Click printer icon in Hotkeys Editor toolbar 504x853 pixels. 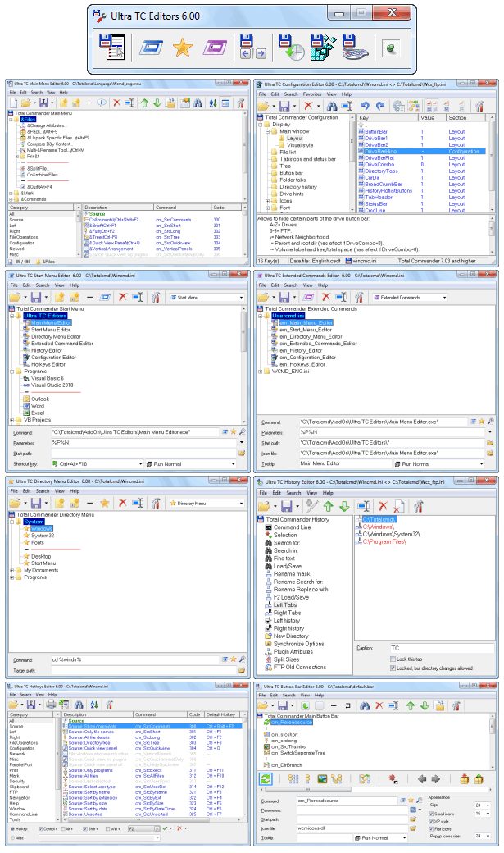(51, 705)
